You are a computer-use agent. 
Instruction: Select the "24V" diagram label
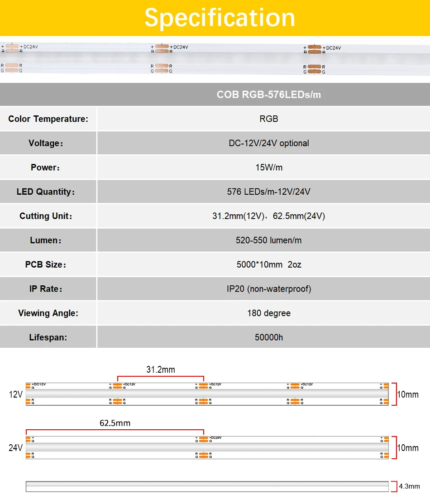(x=16, y=448)
